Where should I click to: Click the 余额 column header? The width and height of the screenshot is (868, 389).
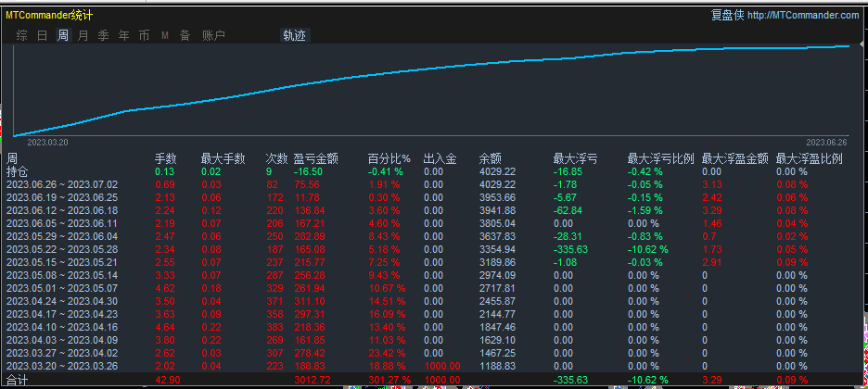491,159
